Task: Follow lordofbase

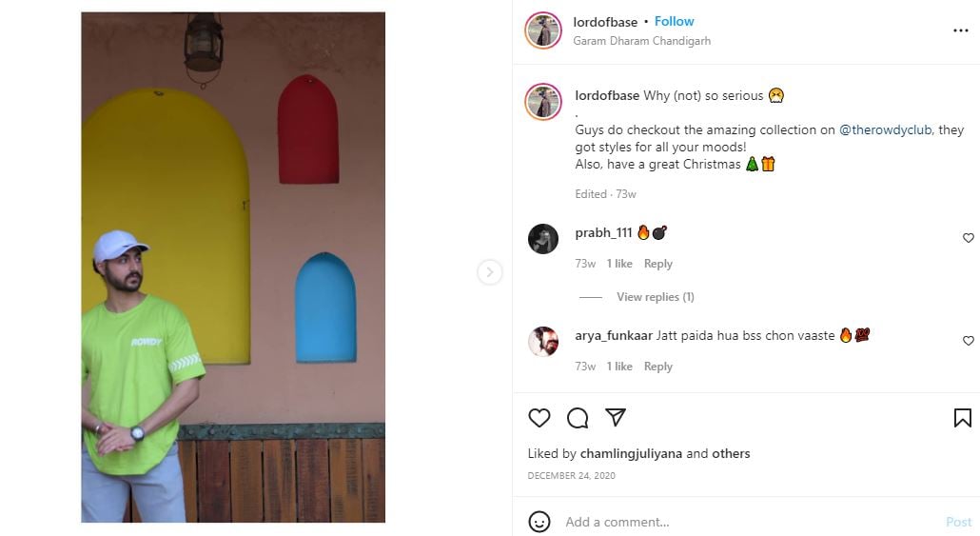Action: coord(674,22)
